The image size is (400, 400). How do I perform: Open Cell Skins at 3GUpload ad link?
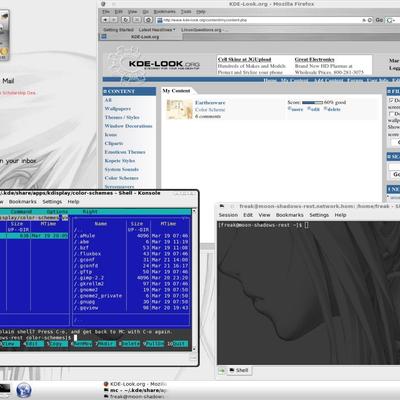244,59
